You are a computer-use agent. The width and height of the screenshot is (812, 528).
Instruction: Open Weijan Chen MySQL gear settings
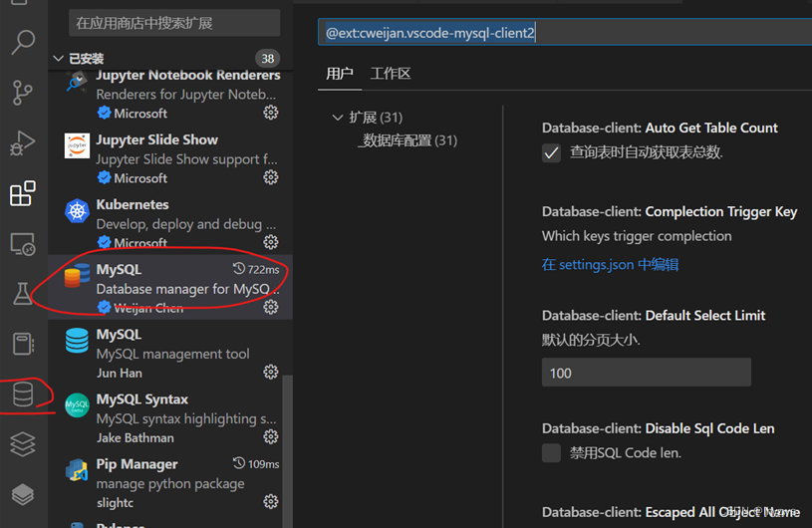[271, 307]
